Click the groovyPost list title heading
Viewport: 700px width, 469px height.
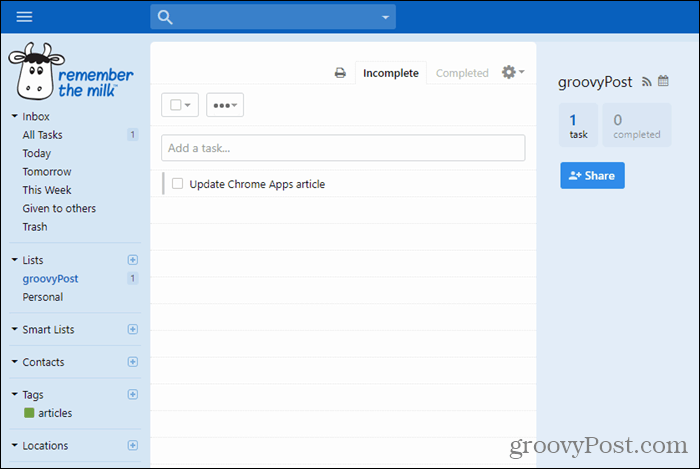click(595, 83)
